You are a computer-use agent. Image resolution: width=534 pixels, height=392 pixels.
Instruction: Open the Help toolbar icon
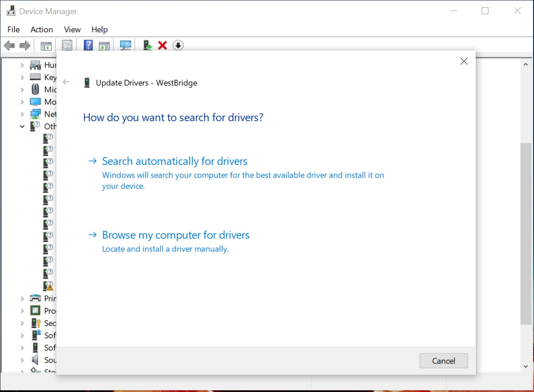pos(88,45)
